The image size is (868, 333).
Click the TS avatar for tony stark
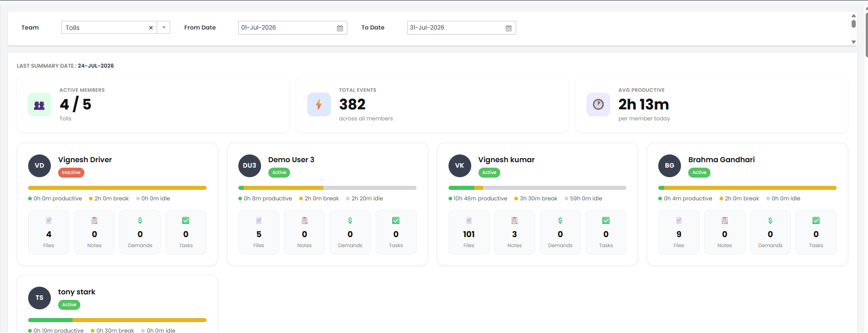pyautogui.click(x=39, y=298)
